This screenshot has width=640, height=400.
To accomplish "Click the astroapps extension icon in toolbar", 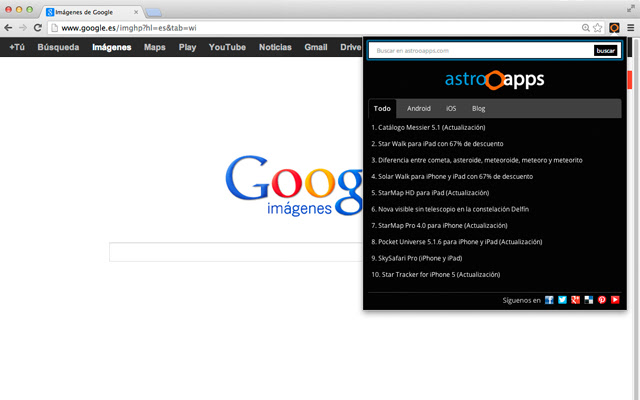I will click(614, 28).
